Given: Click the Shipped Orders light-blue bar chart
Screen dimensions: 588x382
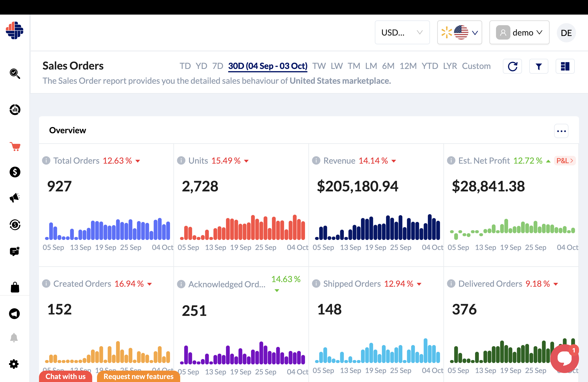Looking at the screenshot, I should pos(378,351).
